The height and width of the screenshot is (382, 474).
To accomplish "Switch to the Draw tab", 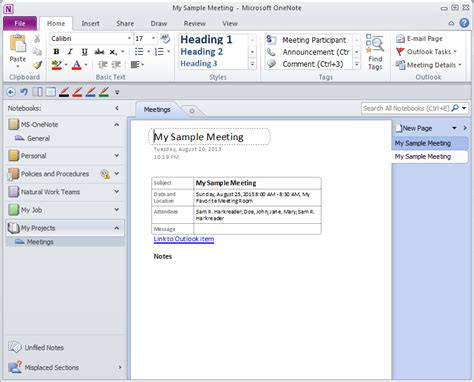I will [x=159, y=23].
